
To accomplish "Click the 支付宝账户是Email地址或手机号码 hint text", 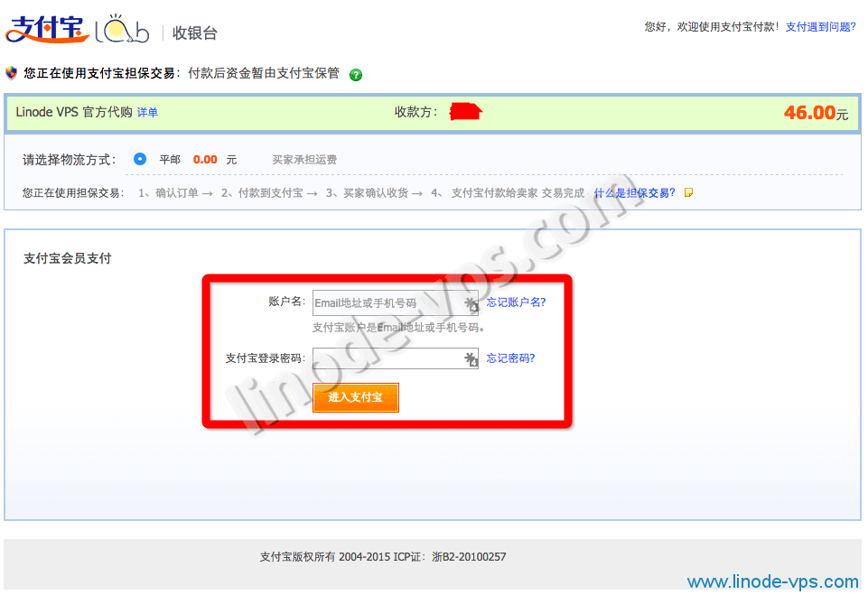I will (x=398, y=328).
